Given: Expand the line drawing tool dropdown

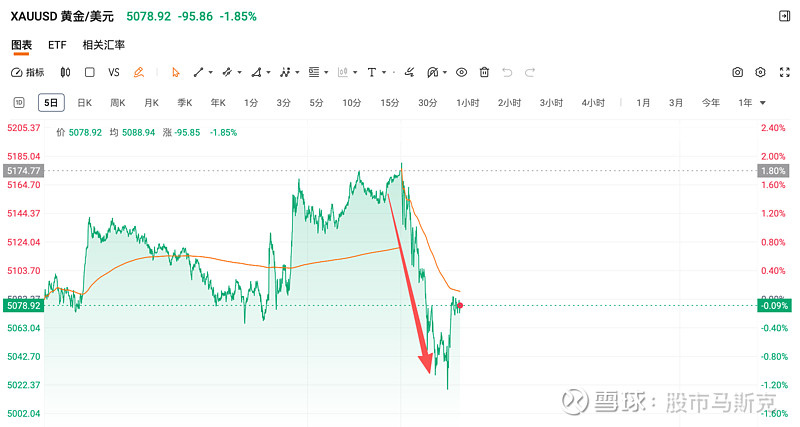Looking at the screenshot, I should 211,72.
